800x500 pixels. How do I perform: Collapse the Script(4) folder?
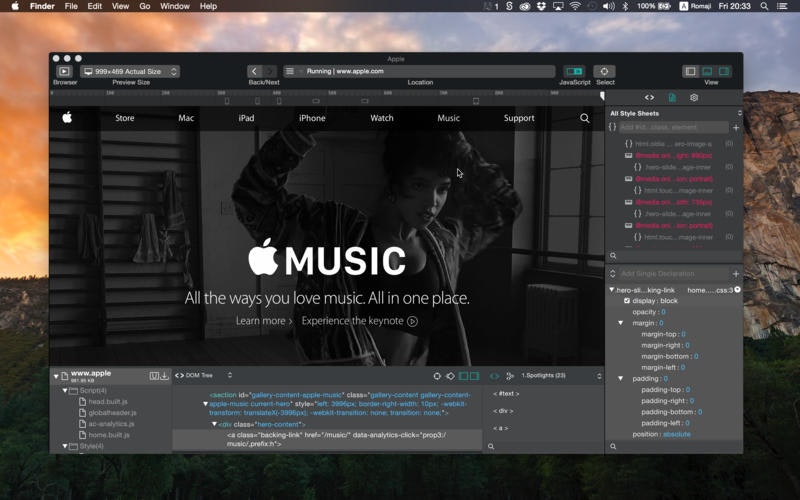65,391
